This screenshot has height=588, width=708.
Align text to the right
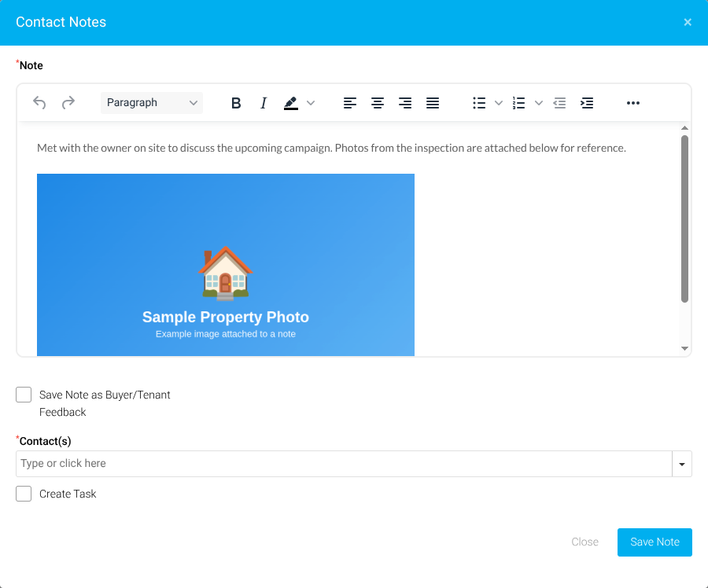pos(405,103)
